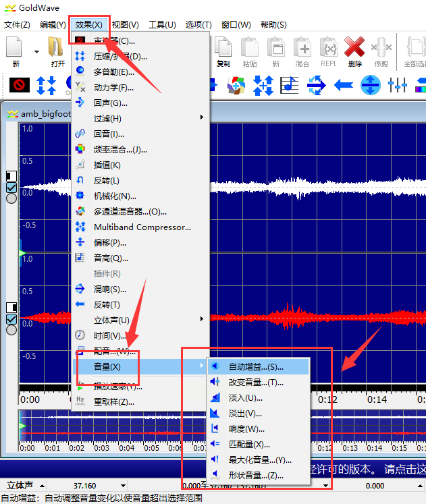Viewport: 426px width, 504px height.
Task: Click the 0:03 mark on overview timeline
Action: tap(101, 448)
